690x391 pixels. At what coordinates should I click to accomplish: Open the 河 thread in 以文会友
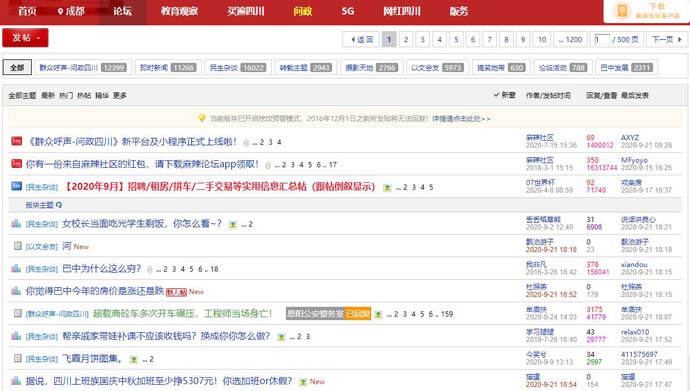tap(66, 246)
